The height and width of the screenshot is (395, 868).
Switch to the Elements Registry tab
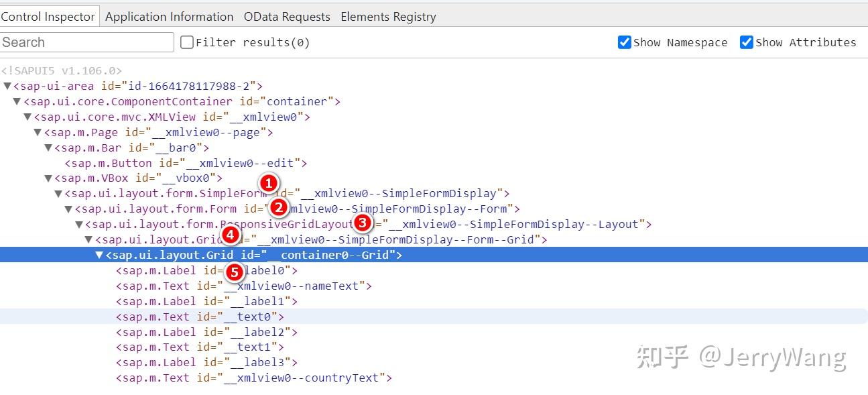pos(387,17)
